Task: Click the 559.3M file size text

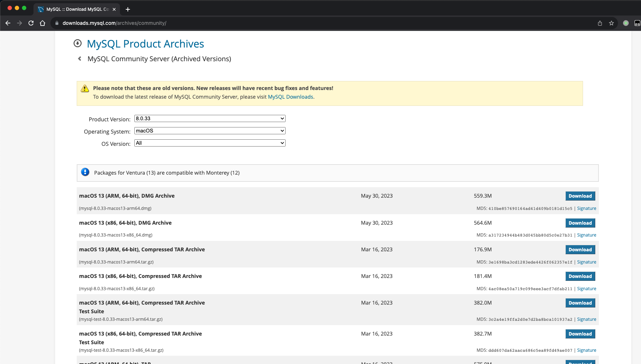Action: click(483, 196)
